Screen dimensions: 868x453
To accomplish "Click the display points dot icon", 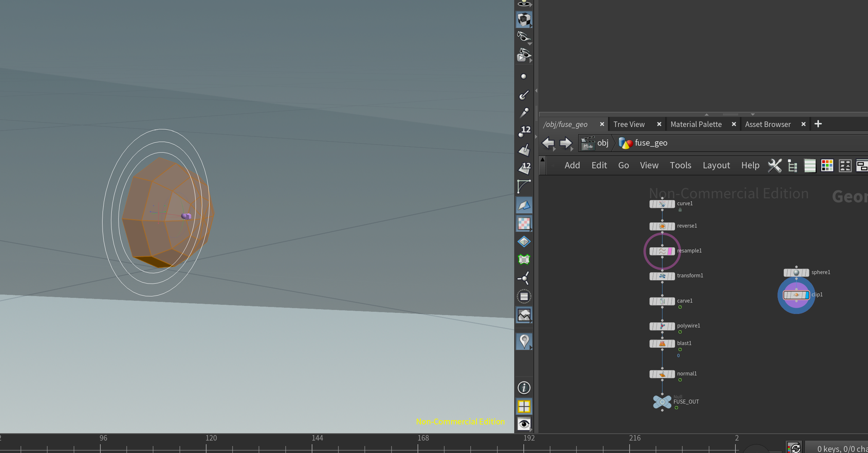I will [x=523, y=76].
